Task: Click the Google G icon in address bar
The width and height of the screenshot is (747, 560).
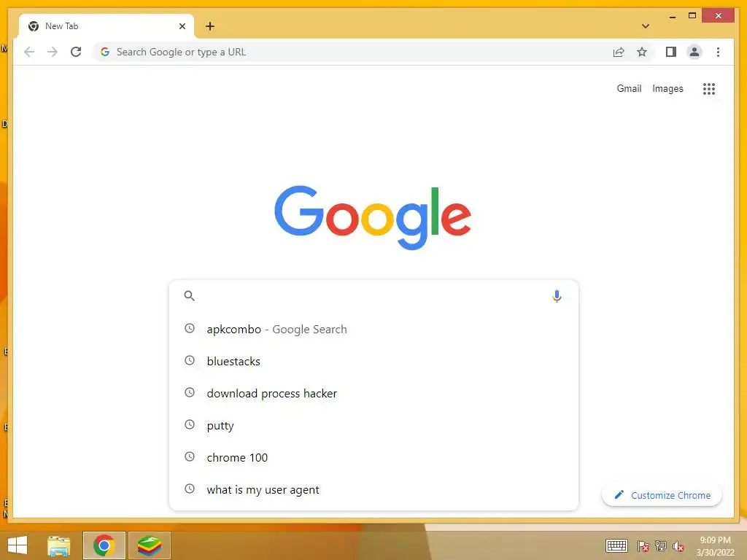Action: click(105, 52)
